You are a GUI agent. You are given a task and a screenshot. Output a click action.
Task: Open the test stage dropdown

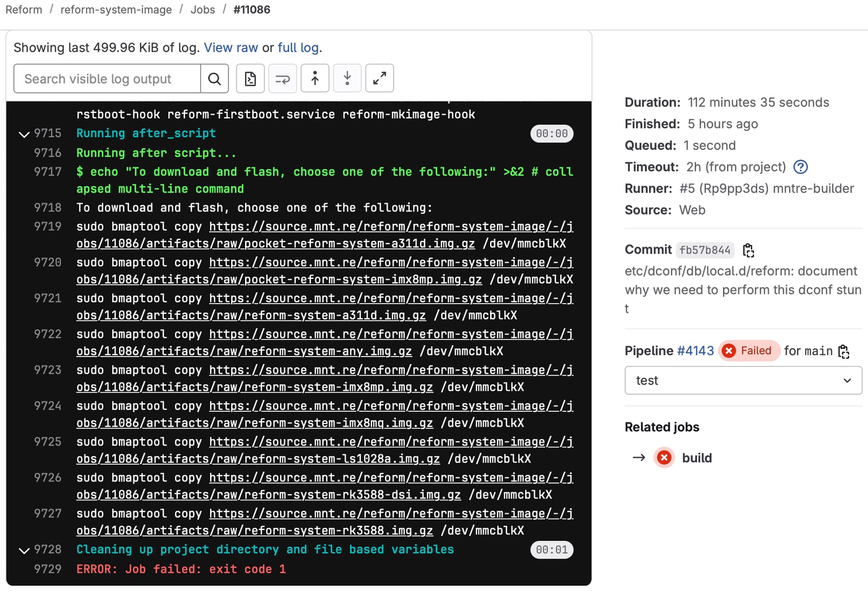point(743,381)
